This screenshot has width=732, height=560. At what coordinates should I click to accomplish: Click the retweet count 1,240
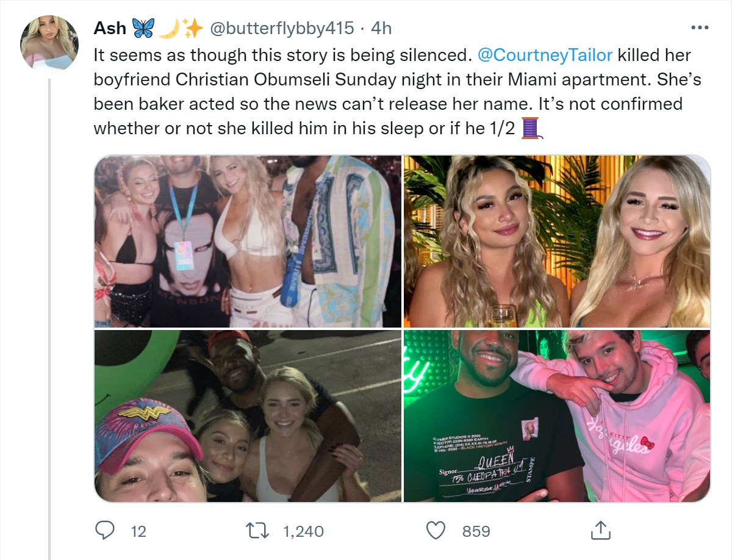click(x=303, y=531)
